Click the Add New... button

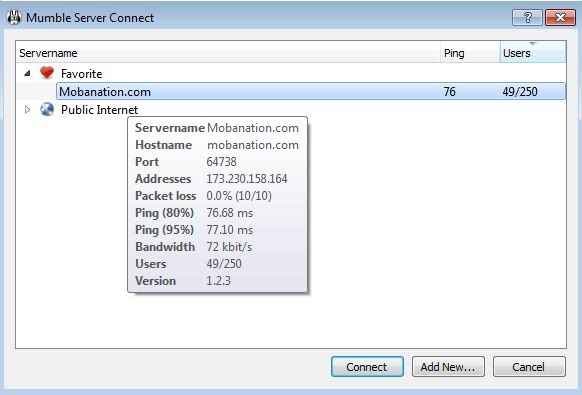448,367
